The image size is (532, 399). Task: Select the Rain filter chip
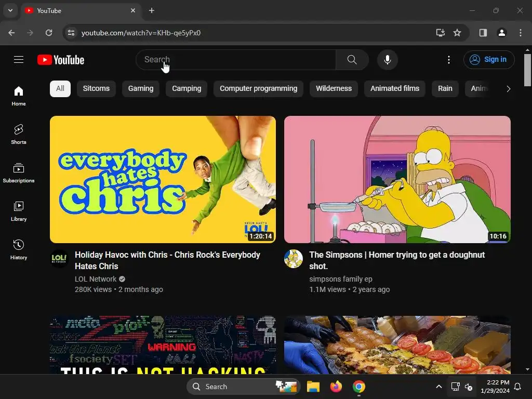[445, 88]
